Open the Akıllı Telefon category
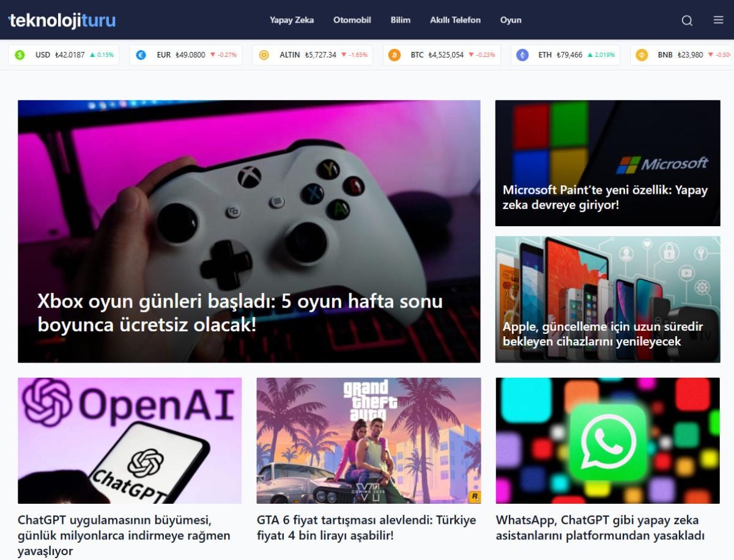This screenshot has height=560, width=734. point(455,20)
